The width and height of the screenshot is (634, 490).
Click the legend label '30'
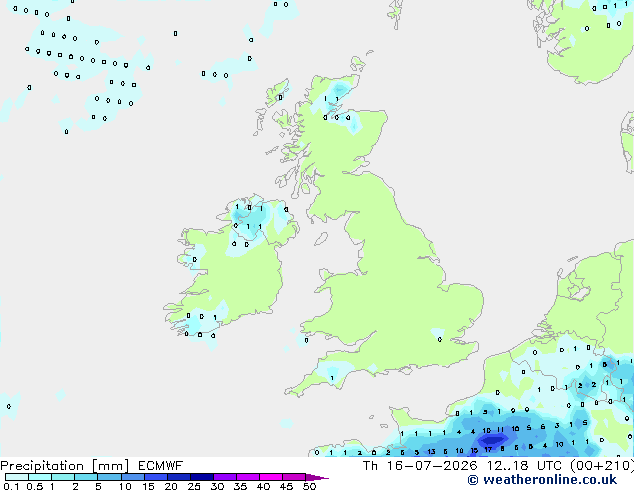tap(217, 486)
